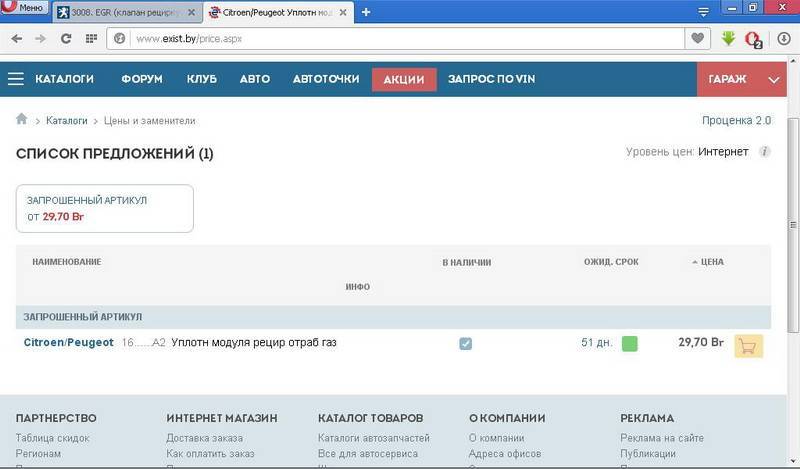The image size is (800, 469).
Task: Click the address bar with exist.by URL
Action: [x=400, y=39]
